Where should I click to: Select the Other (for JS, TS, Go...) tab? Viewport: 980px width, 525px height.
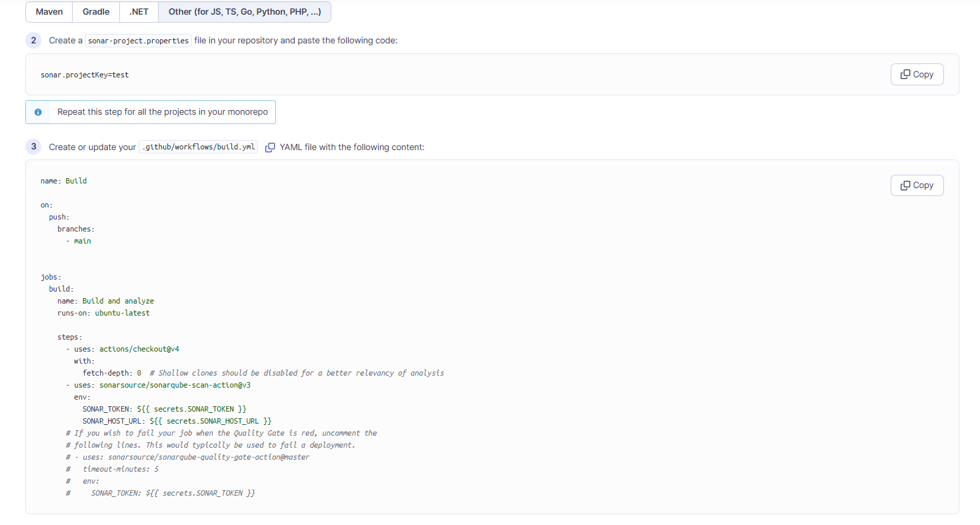pos(245,12)
